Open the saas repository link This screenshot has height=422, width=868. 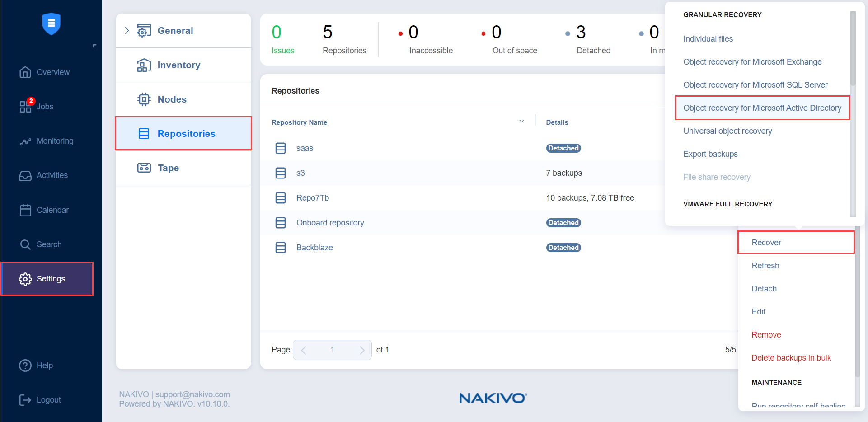[305, 148]
